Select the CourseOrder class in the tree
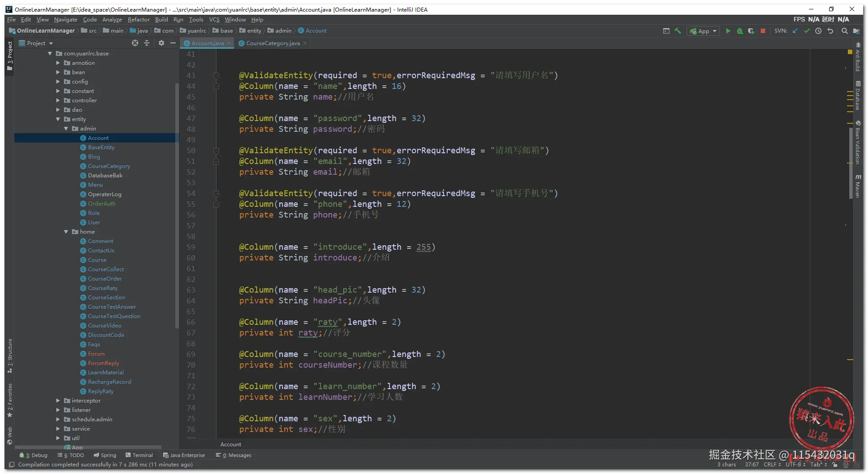 coord(105,279)
